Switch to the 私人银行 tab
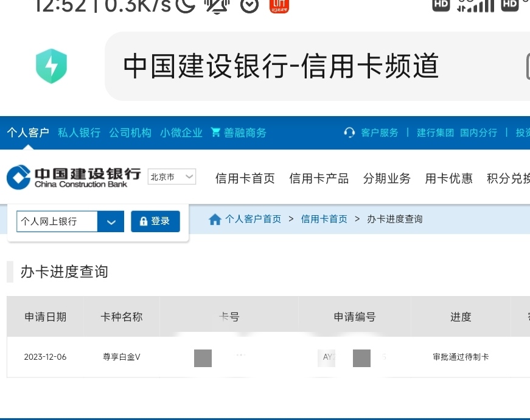This screenshot has width=530, height=420. [79, 133]
